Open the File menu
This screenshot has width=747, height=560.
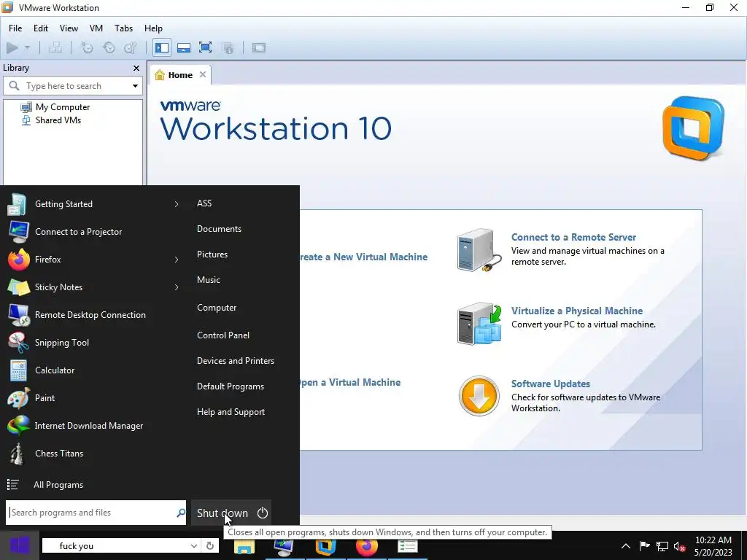tap(15, 28)
